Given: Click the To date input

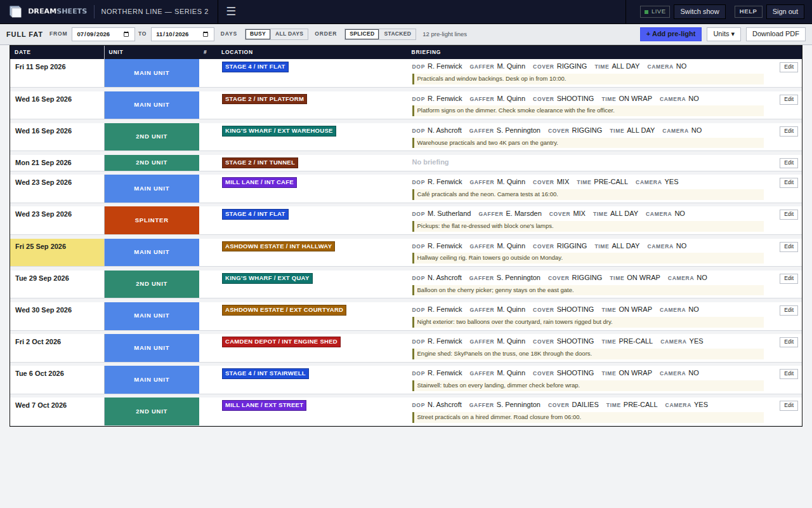Looking at the screenshot, I should click(x=183, y=34).
